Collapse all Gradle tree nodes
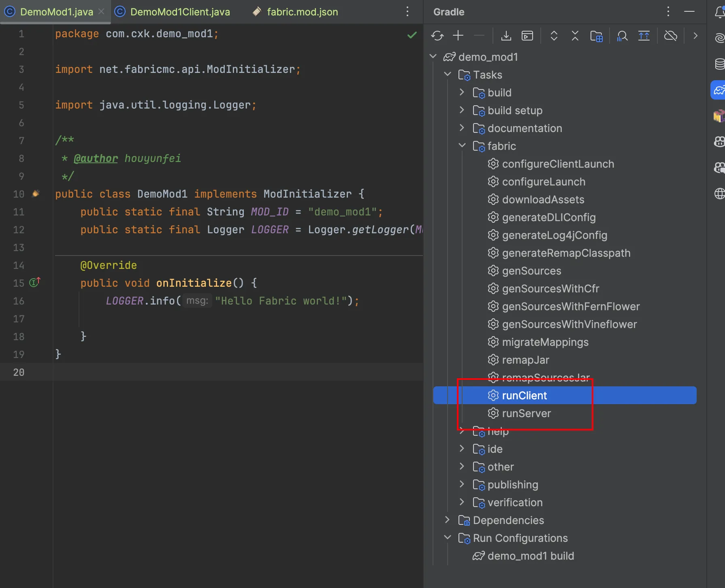The image size is (725, 588). coord(575,36)
